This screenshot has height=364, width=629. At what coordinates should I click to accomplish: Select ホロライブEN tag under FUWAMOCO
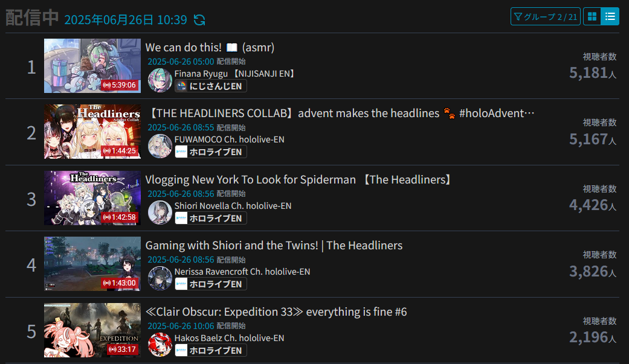(x=211, y=152)
